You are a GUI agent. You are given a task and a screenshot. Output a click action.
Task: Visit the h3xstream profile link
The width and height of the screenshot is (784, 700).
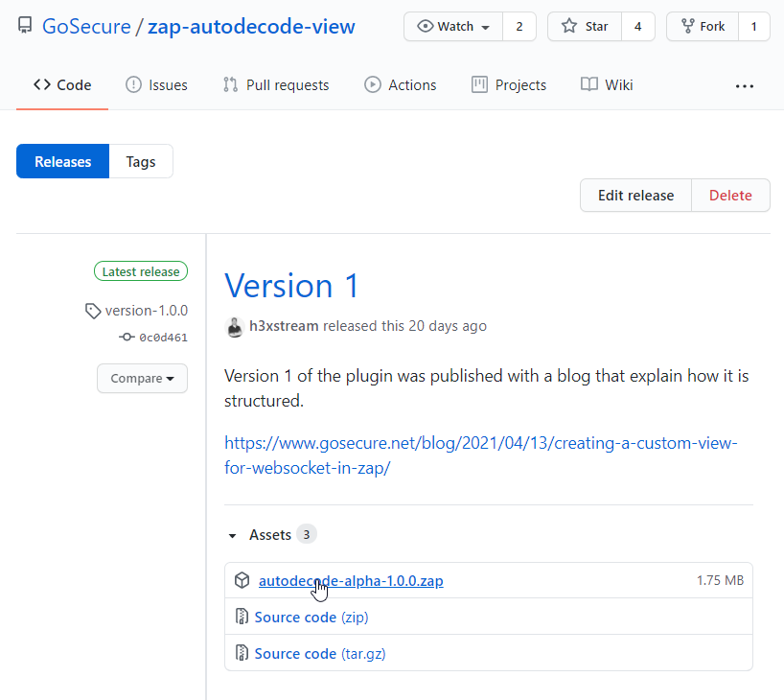[x=284, y=326]
